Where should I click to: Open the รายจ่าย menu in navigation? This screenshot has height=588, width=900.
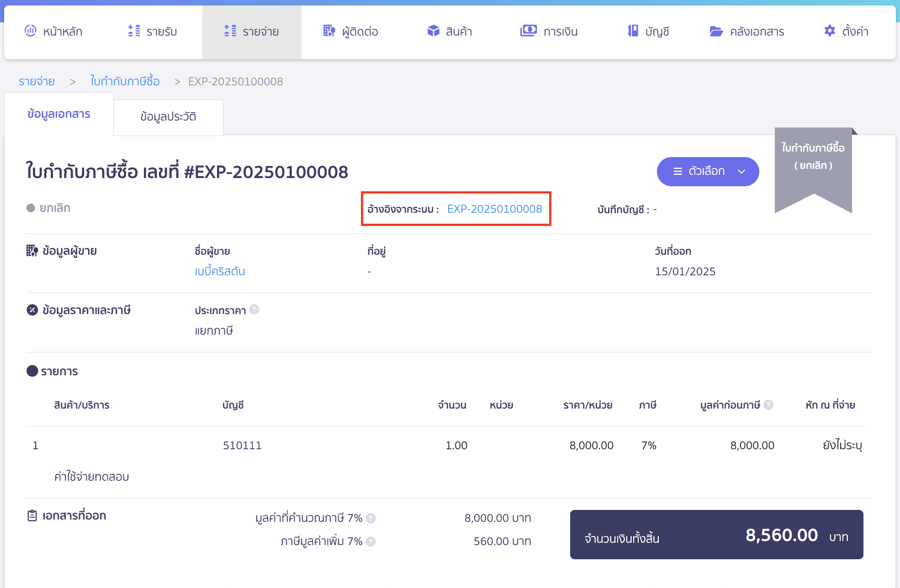tap(252, 31)
